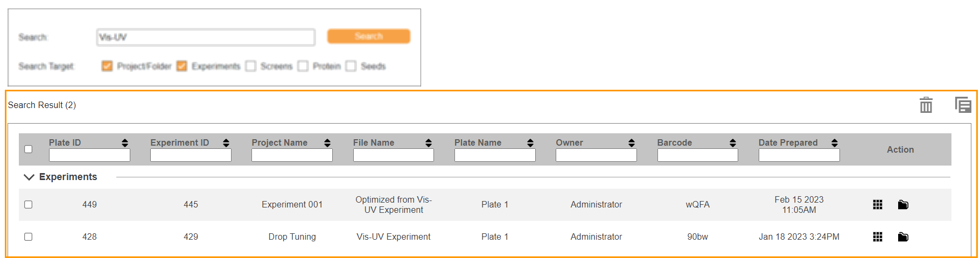Click the Experiment ID filter field

point(191,155)
